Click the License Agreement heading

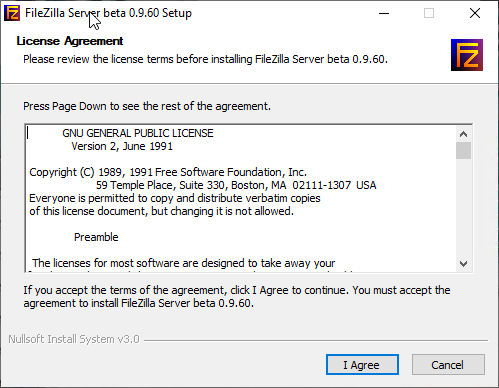tap(70, 41)
